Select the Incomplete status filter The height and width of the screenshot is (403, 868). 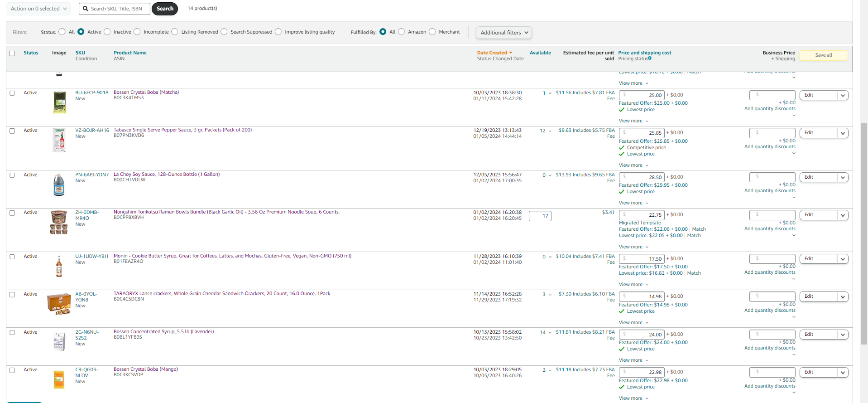pos(137,32)
